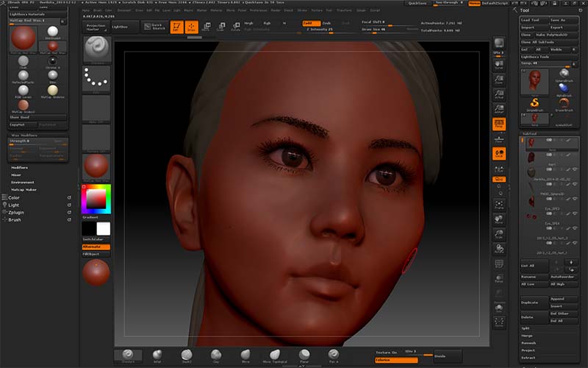Select the Chrome material sphere
The image size is (588, 368).
click(x=53, y=62)
